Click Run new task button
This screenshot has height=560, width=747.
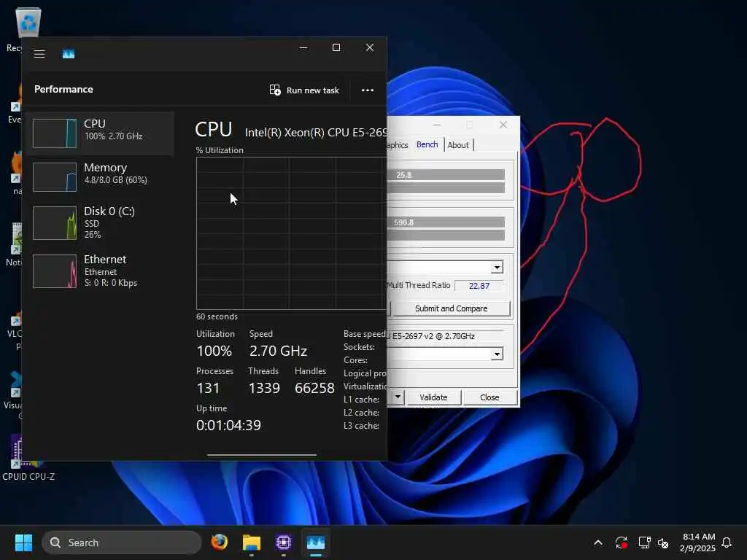pyautogui.click(x=304, y=90)
